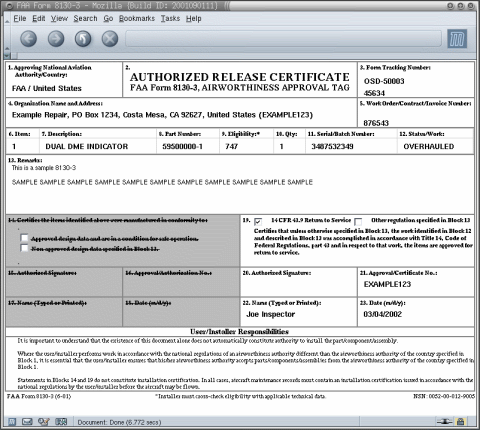The width and height of the screenshot is (480, 430).
Task: Open Composer from the status bar icon
Action: tap(43, 422)
